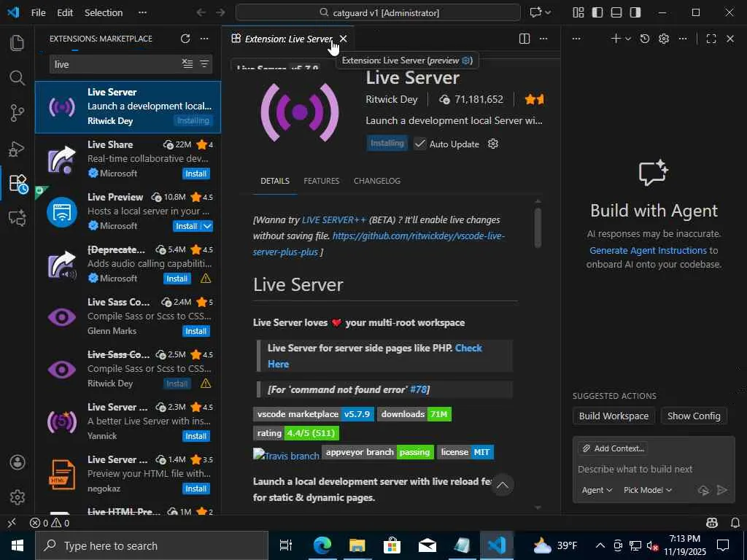Open marketplace Views and More Actions menu
Image resolution: width=747 pixels, height=560 pixels.
pyautogui.click(x=204, y=39)
